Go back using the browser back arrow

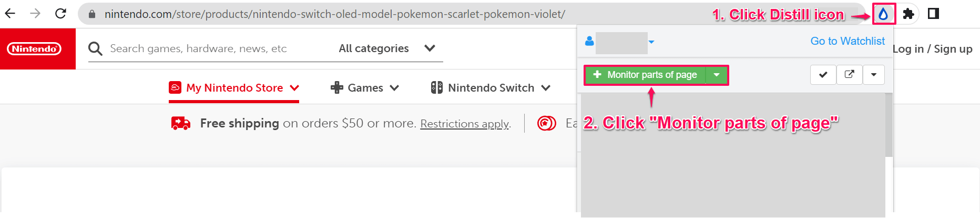click(x=10, y=14)
